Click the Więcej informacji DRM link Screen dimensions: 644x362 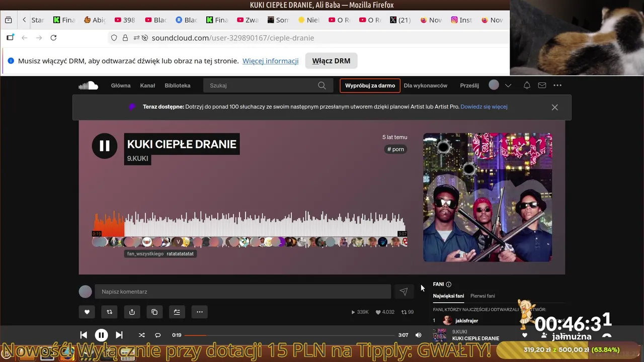coord(270,61)
